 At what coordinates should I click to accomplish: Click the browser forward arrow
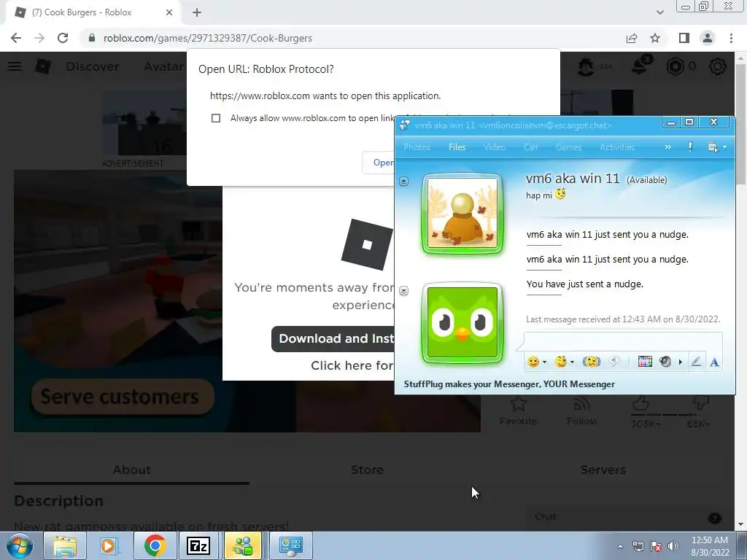point(39,38)
